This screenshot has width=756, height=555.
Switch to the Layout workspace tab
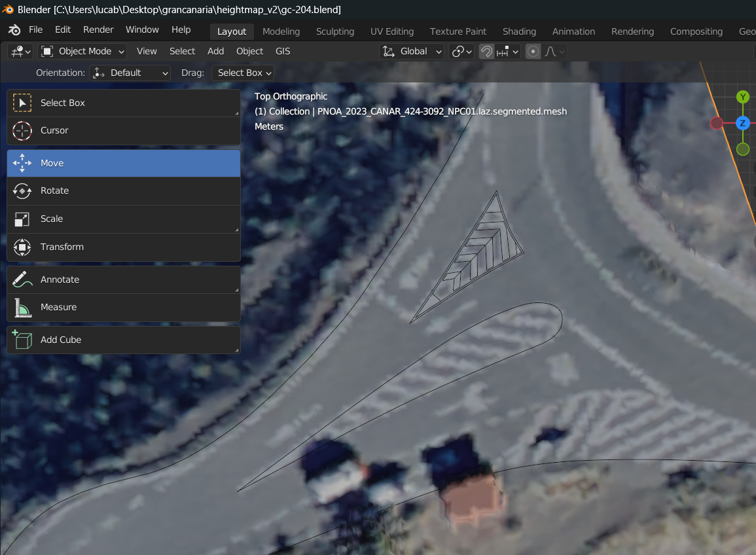tap(232, 31)
